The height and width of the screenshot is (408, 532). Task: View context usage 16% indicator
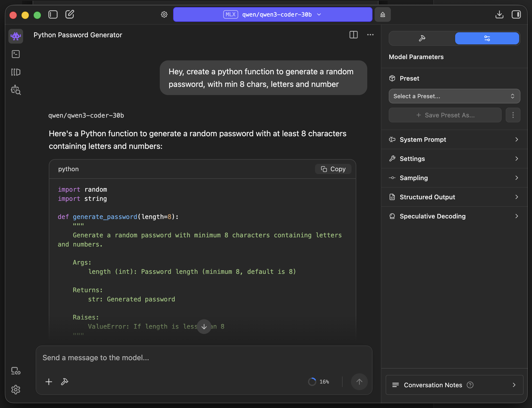[x=319, y=382]
